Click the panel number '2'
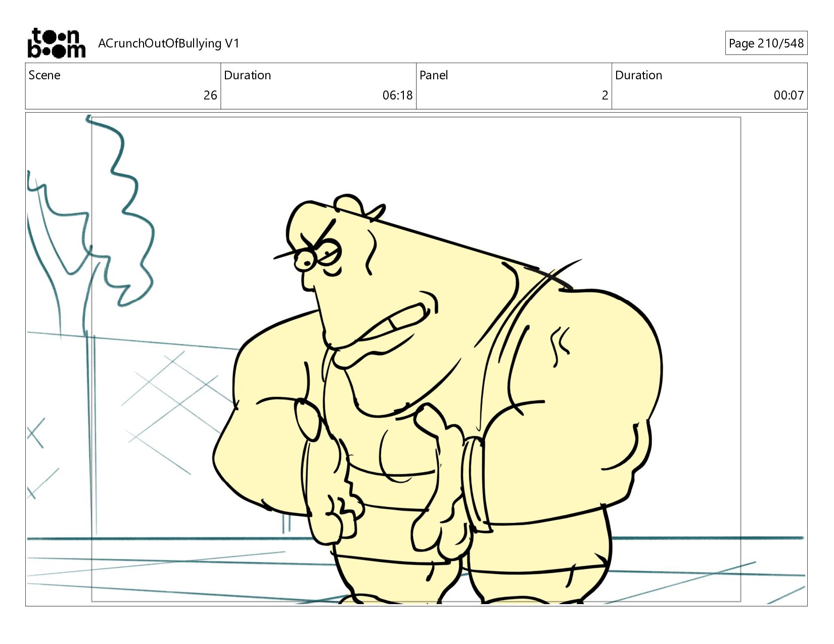 coord(605,95)
